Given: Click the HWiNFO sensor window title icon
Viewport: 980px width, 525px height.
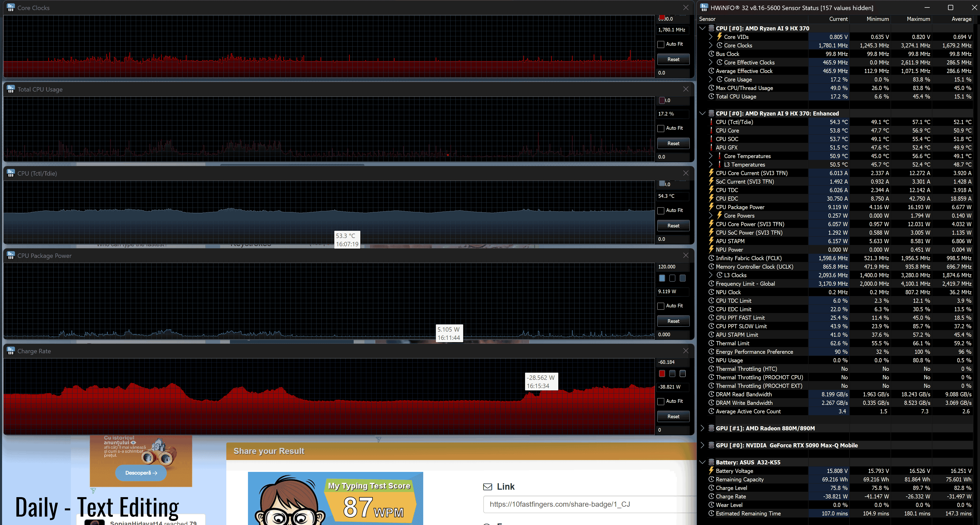Looking at the screenshot, I should (704, 8).
